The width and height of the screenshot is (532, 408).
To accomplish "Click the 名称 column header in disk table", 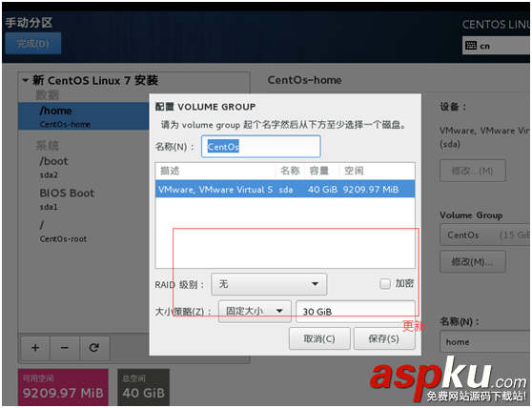I will (x=291, y=171).
